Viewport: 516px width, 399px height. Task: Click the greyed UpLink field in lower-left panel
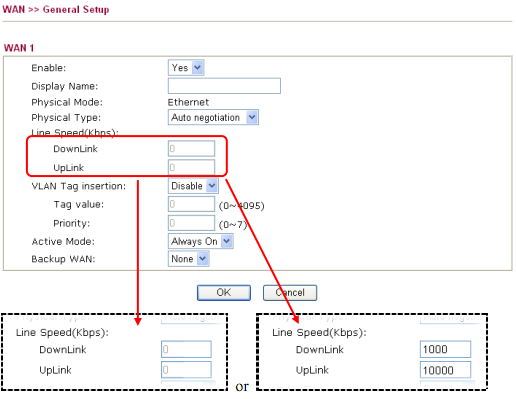pyautogui.click(x=186, y=370)
